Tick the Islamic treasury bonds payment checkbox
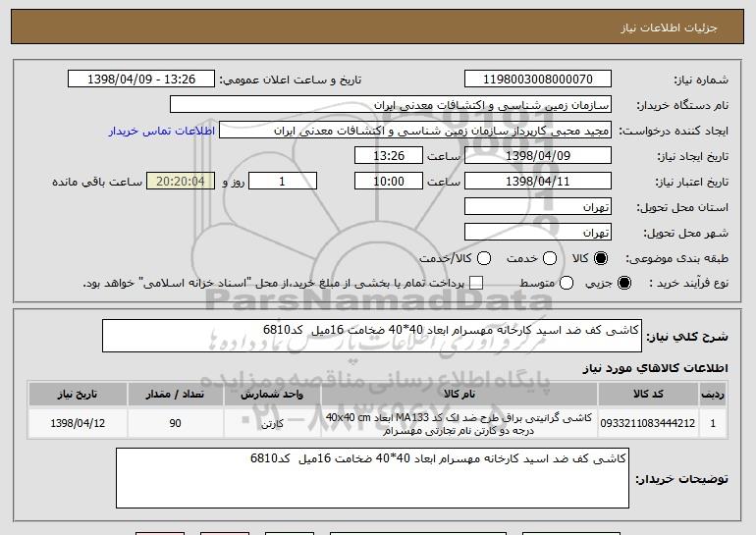The image size is (756, 535). [x=476, y=283]
